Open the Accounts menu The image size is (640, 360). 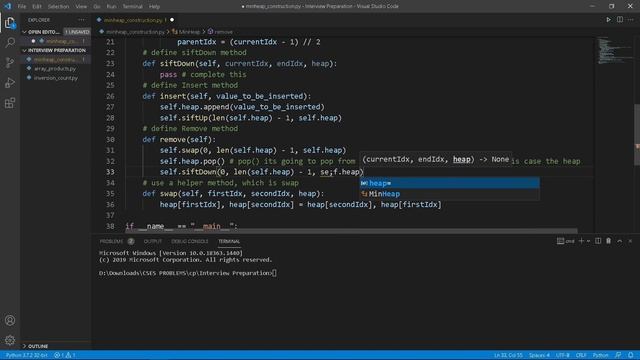pos(10,320)
